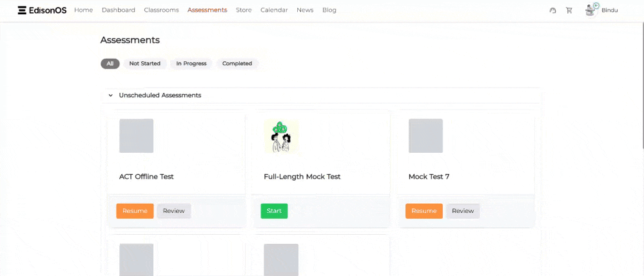Click the Full-Length Mock Test title
Image resolution: width=644 pixels, height=276 pixels.
[x=302, y=177]
